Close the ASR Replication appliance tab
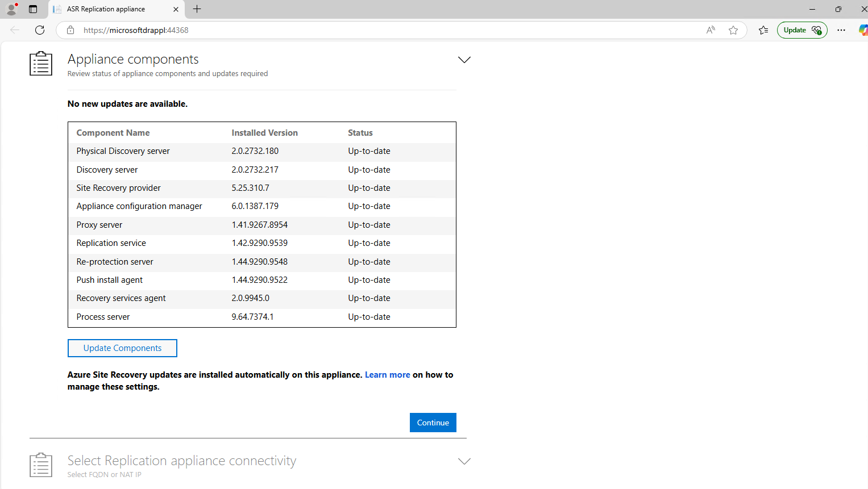The width and height of the screenshot is (868, 489). pyautogui.click(x=176, y=9)
